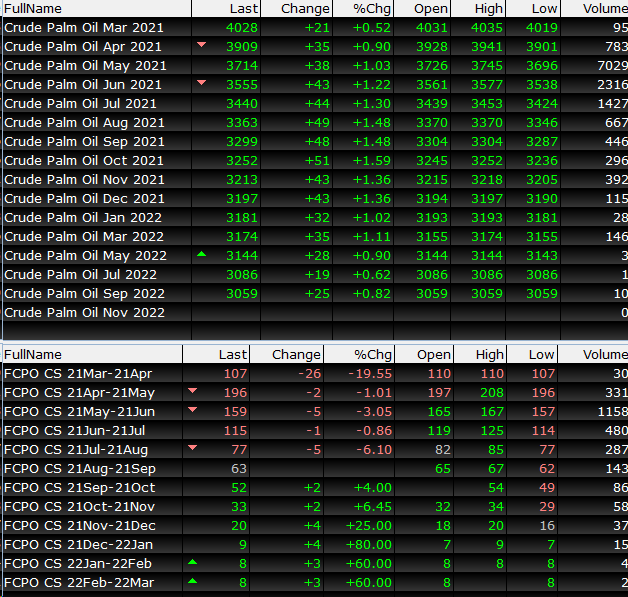Click the +51 change for Oct 2021
Image resolution: width=628 pixels, height=597 pixels.
tap(317, 161)
